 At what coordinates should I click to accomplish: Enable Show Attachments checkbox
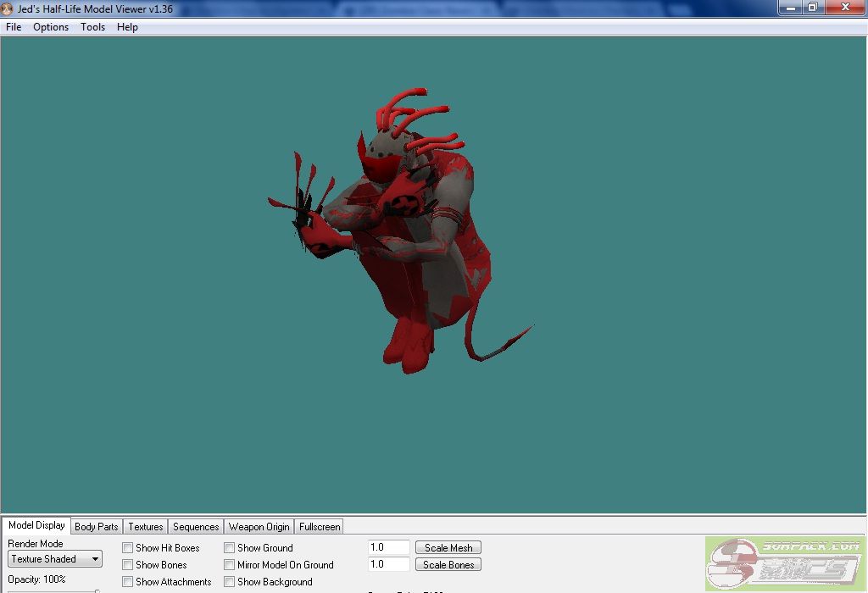128,582
